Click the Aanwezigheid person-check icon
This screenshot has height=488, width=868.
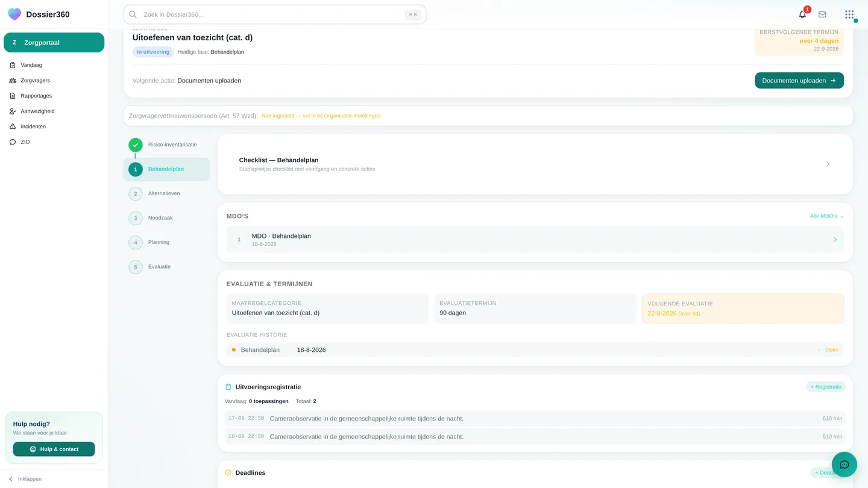tap(13, 111)
